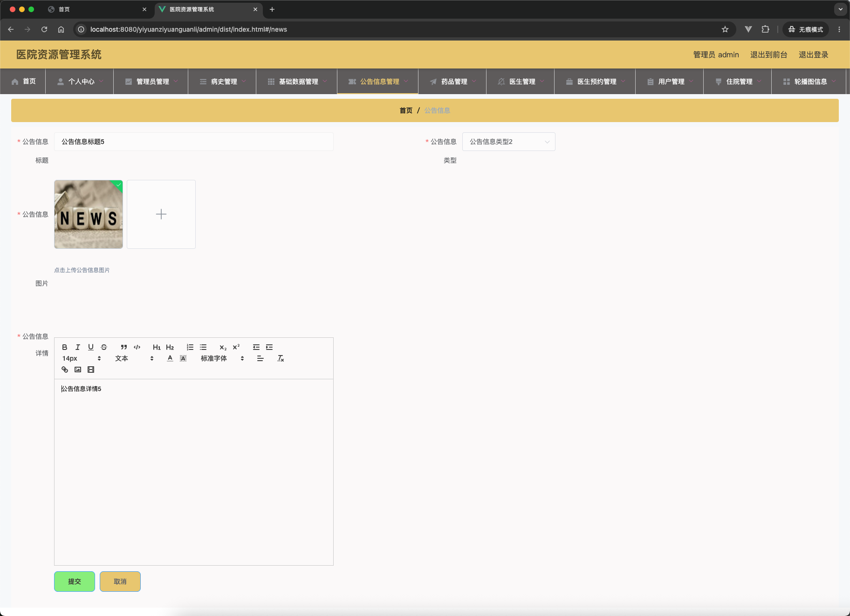Expand the 个人中心 menu
The height and width of the screenshot is (616, 850).
point(80,82)
